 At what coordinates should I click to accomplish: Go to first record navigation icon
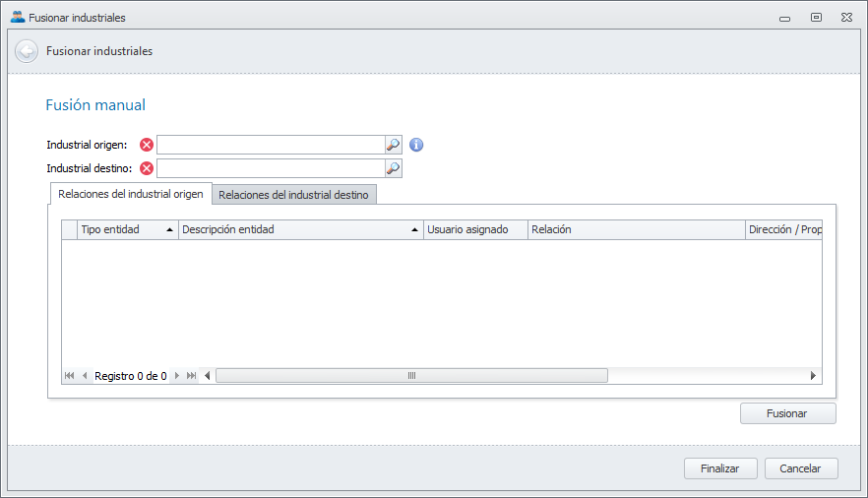coord(70,376)
